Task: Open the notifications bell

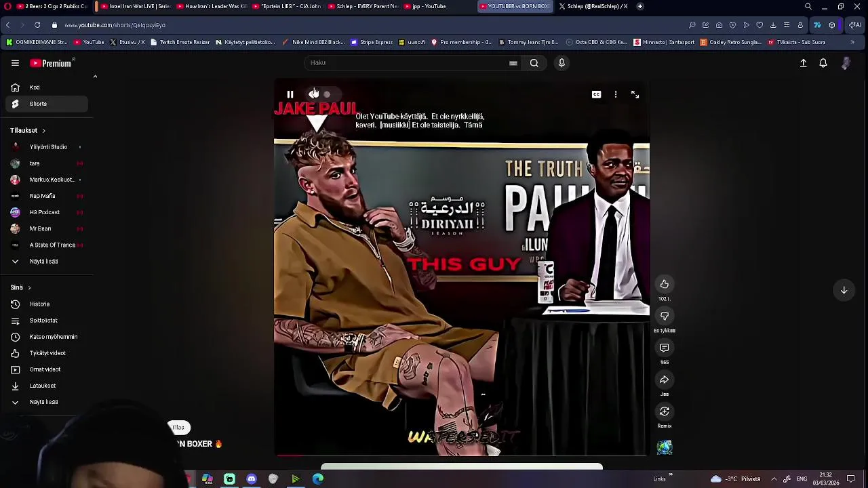Action: tap(823, 63)
